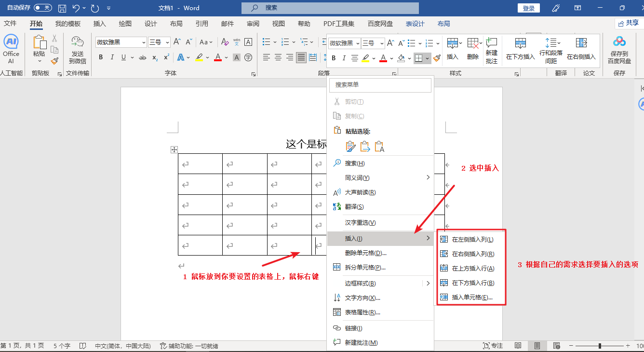The image size is (644, 352).
Task: Click the Redo icon in title bar
Action: click(95, 8)
